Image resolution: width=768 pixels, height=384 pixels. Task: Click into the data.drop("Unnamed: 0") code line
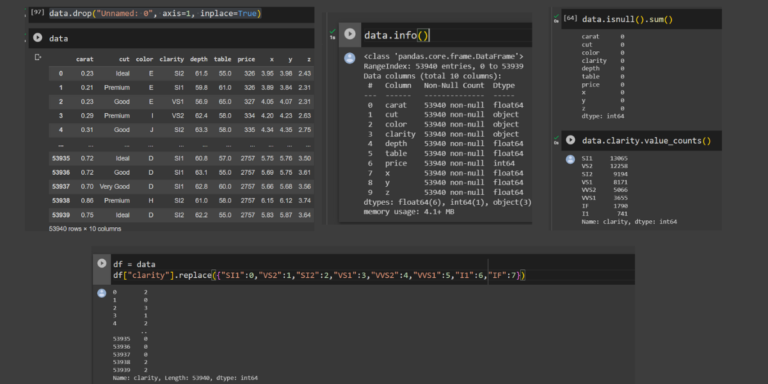coord(155,14)
